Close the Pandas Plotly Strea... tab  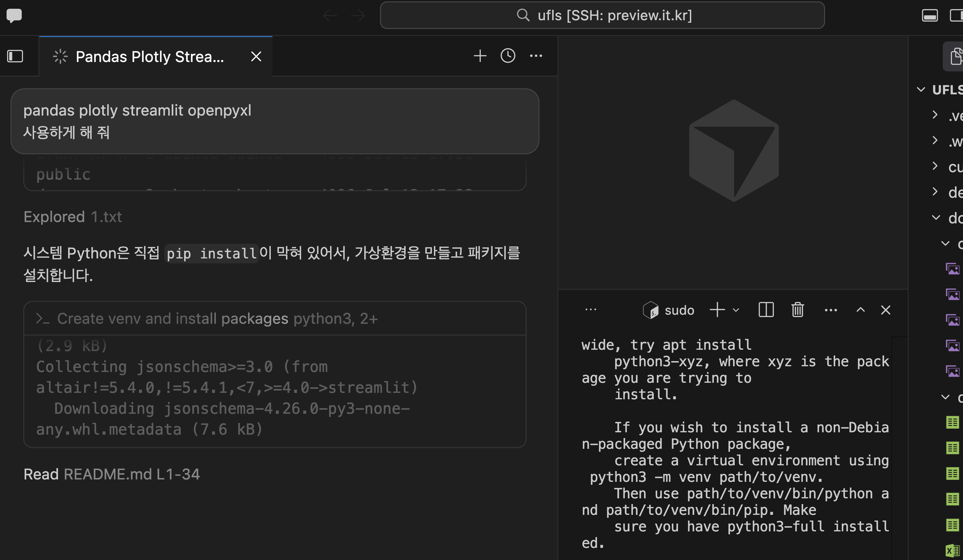[x=256, y=57]
